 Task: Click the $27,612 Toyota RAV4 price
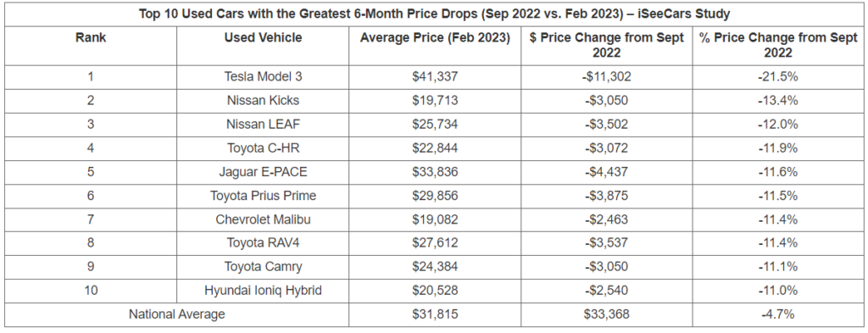click(435, 242)
